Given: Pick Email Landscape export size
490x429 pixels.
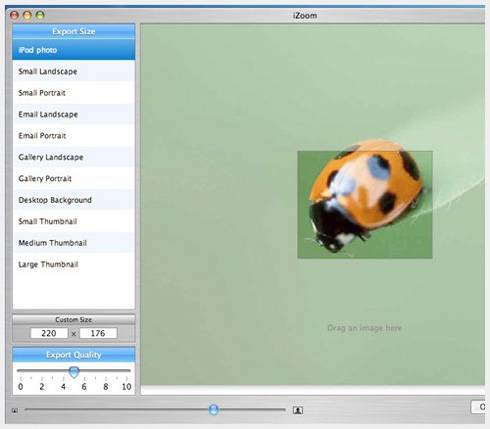Looking at the screenshot, I should [74, 114].
